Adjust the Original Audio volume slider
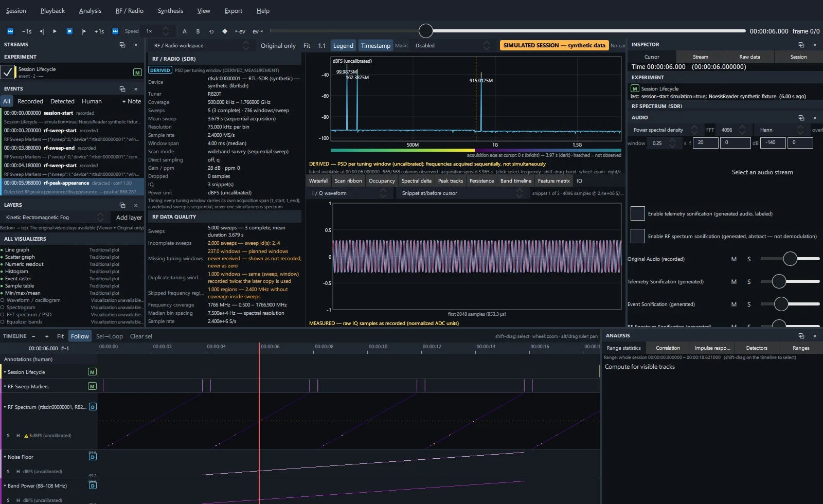 click(x=790, y=259)
